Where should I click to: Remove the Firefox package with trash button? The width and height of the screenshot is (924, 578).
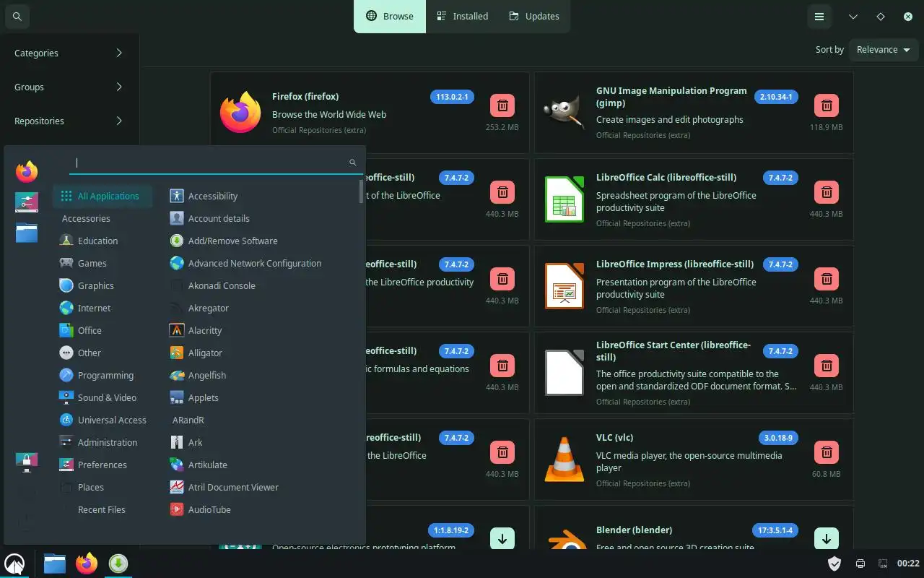pos(502,105)
